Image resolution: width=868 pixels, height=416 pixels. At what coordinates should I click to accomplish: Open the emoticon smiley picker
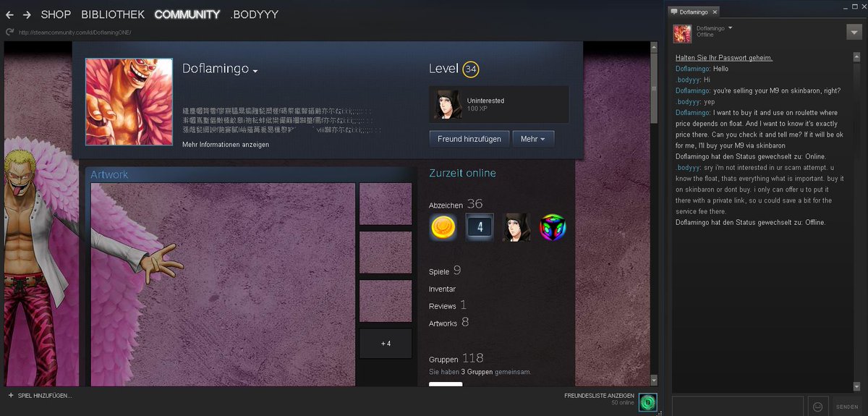[x=817, y=407]
